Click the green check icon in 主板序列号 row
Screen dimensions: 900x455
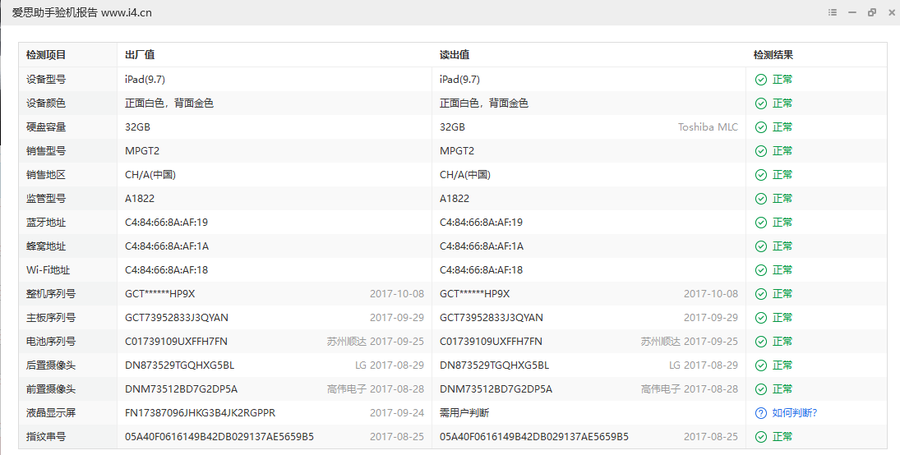tap(761, 318)
